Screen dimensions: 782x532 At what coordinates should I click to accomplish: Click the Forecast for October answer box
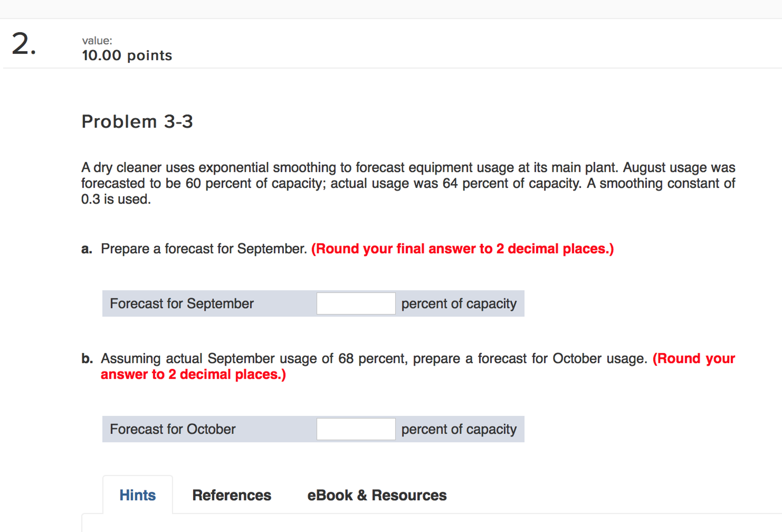coord(356,429)
